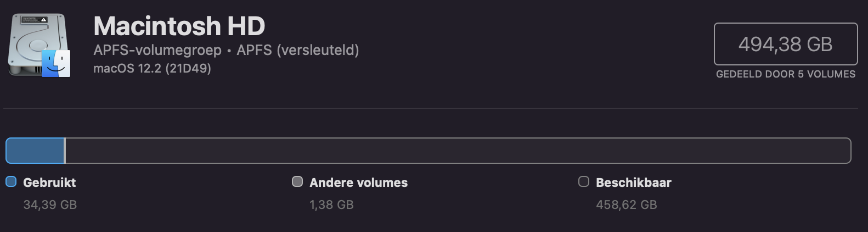Click the blue used segment of the storage bar
This screenshot has height=232, width=868.
(35, 151)
